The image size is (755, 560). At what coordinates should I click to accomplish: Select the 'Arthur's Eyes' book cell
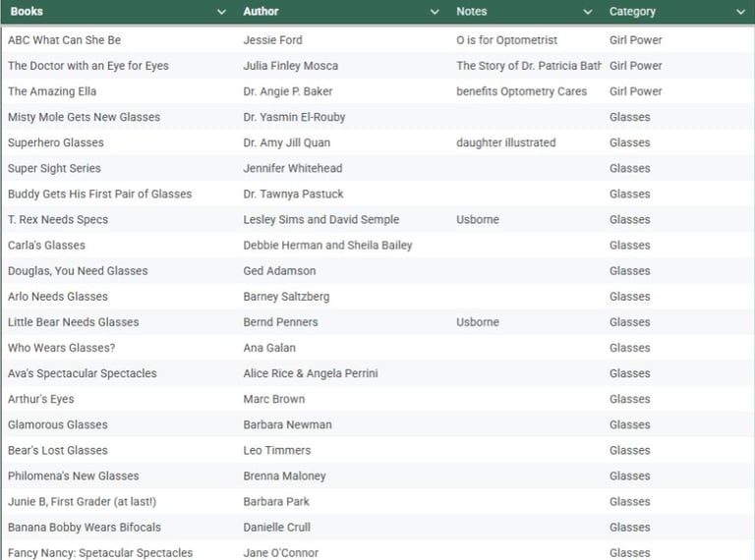pos(41,399)
